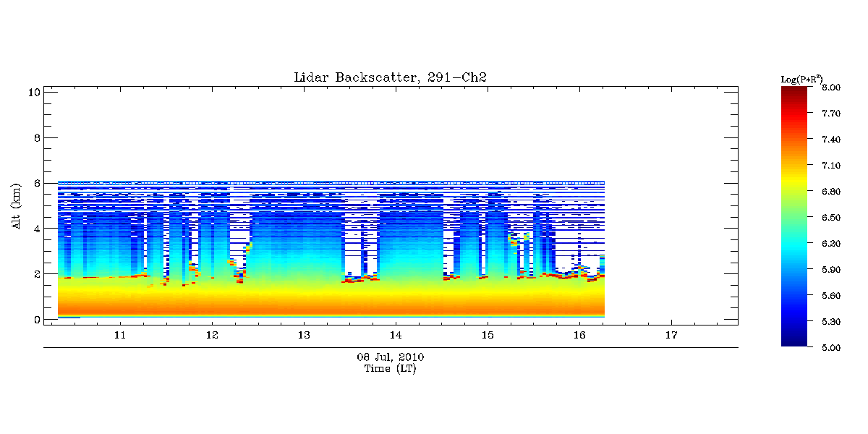Viewport: 868px width, 434px height.
Task: Click the x-axis tick label '15'
Action: [488, 335]
